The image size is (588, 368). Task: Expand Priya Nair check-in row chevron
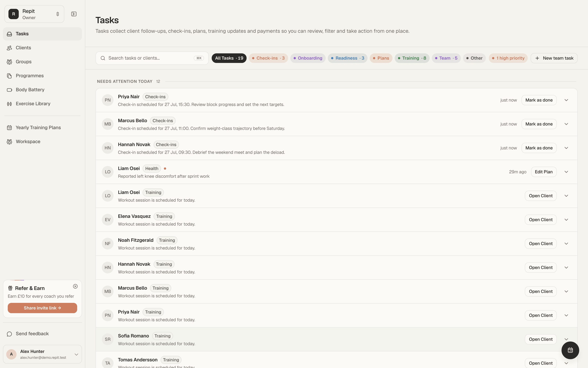tap(566, 100)
